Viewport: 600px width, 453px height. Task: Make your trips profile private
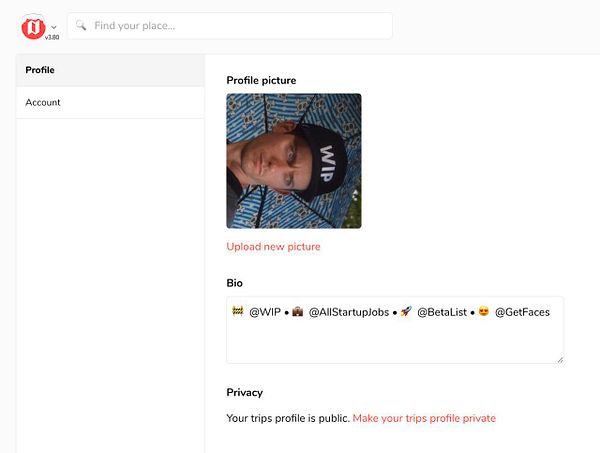[x=424, y=418]
